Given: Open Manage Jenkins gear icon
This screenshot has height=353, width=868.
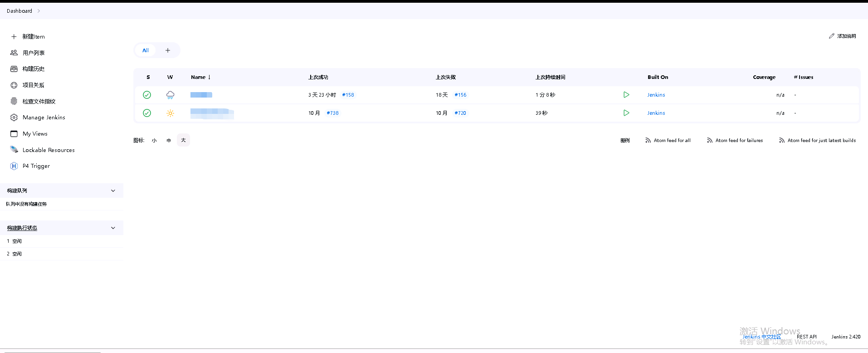Looking at the screenshot, I should point(14,118).
